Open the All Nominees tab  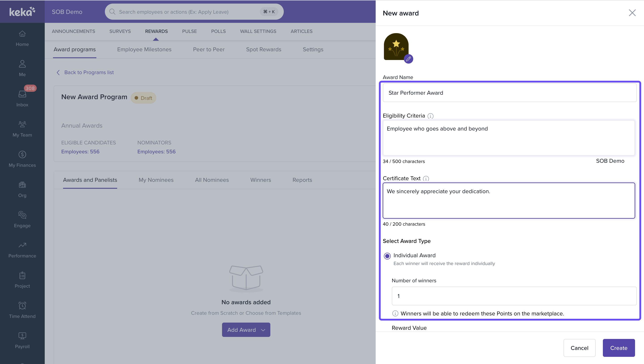[212, 180]
